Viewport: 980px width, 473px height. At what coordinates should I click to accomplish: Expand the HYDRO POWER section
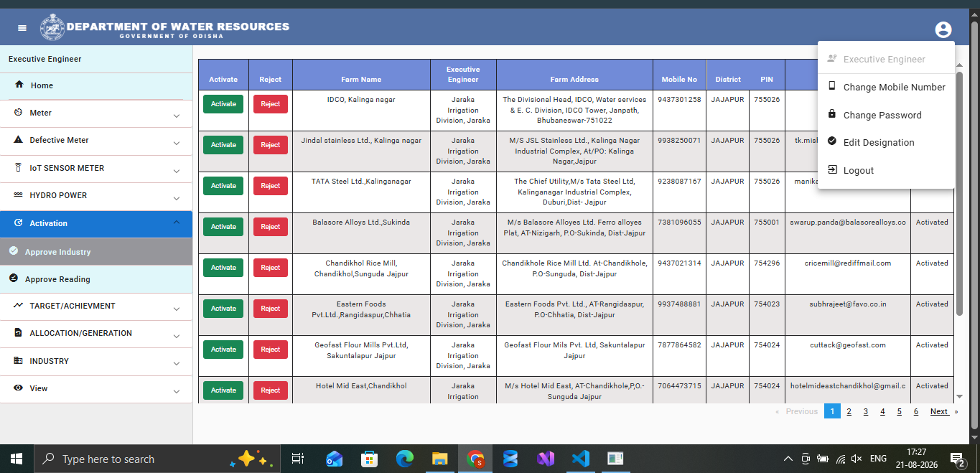click(x=177, y=197)
